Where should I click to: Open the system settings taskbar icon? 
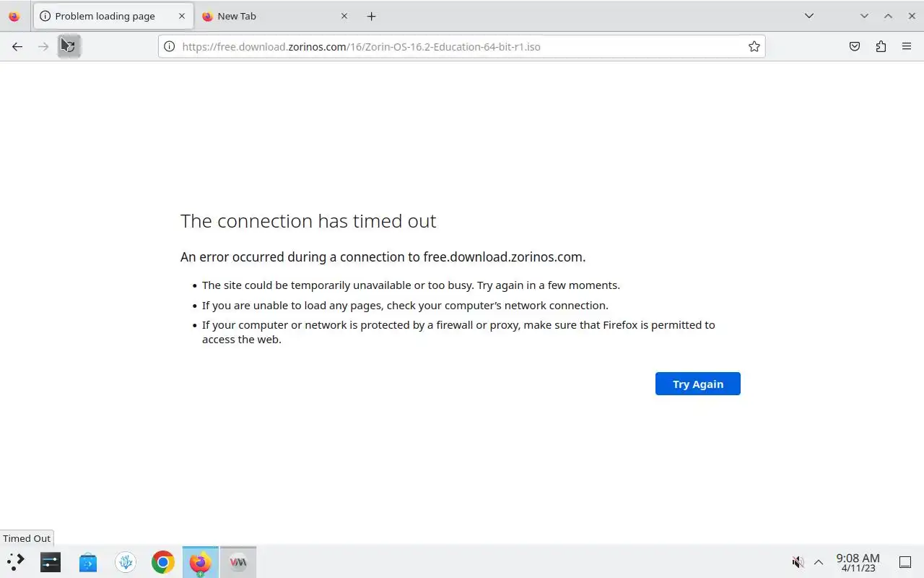point(51,562)
